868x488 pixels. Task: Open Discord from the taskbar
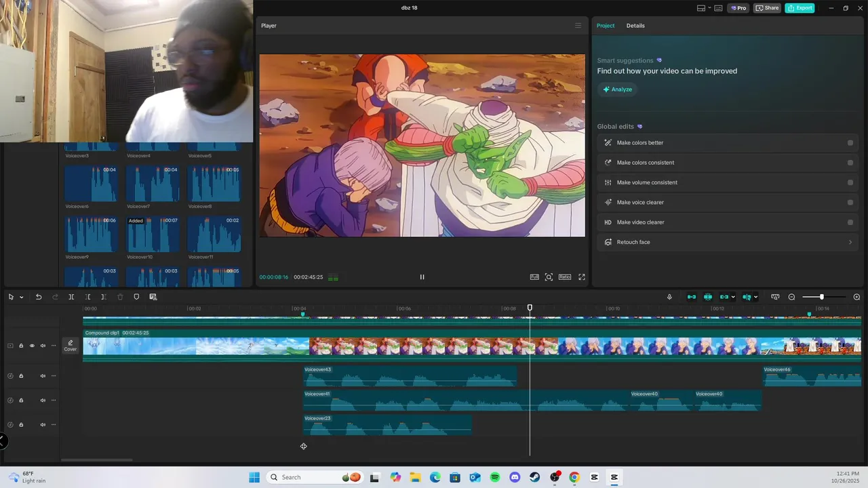(x=515, y=477)
